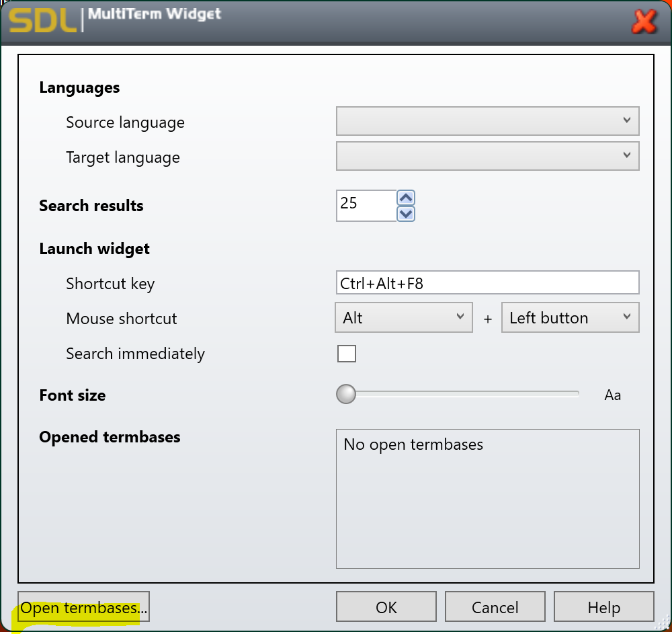This screenshot has height=634, width=672.
Task: Click the down arrow to decrease search results
Action: coord(405,214)
